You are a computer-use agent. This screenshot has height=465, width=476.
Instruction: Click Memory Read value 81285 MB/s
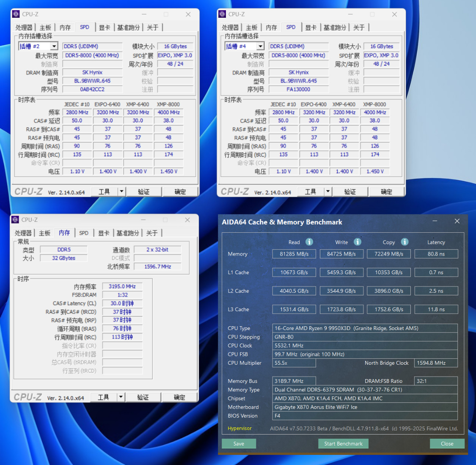click(x=294, y=254)
